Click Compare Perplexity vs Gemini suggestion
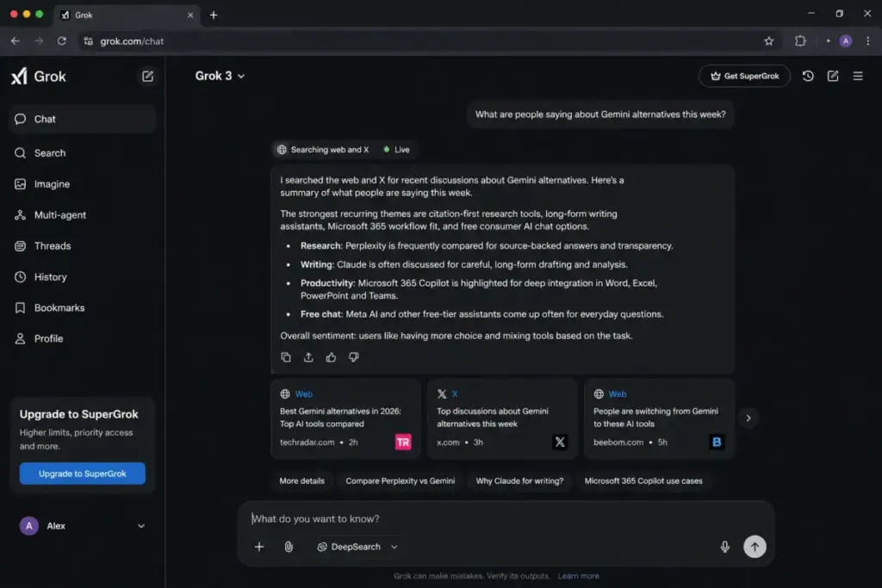This screenshot has width=882, height=588. tap(400, 480)
